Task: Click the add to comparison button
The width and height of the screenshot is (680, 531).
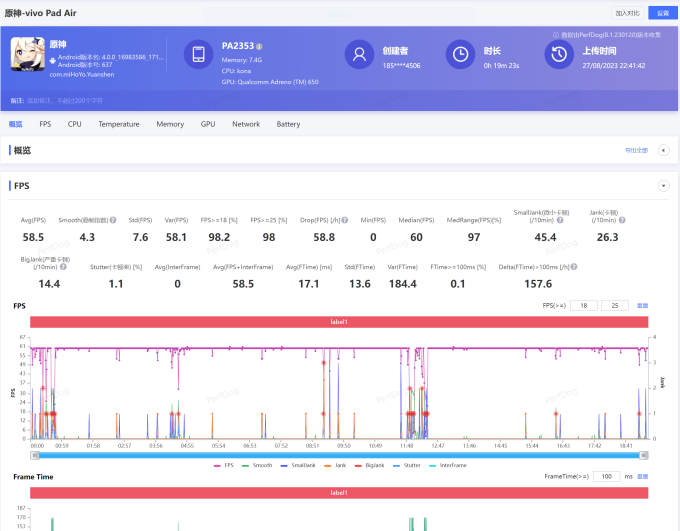Action: 628,13
